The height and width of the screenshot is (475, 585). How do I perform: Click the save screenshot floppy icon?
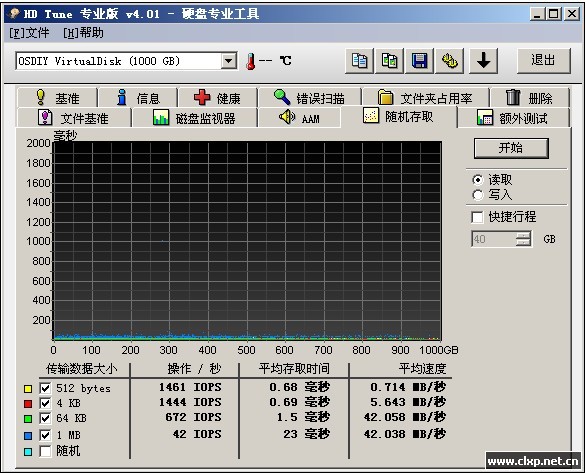click(x=419, y=60)
